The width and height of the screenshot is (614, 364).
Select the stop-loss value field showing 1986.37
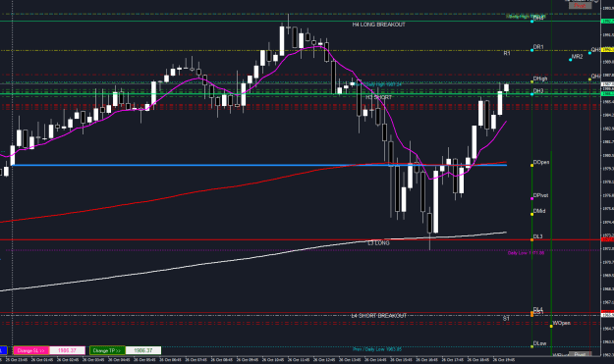click(67, 350)
